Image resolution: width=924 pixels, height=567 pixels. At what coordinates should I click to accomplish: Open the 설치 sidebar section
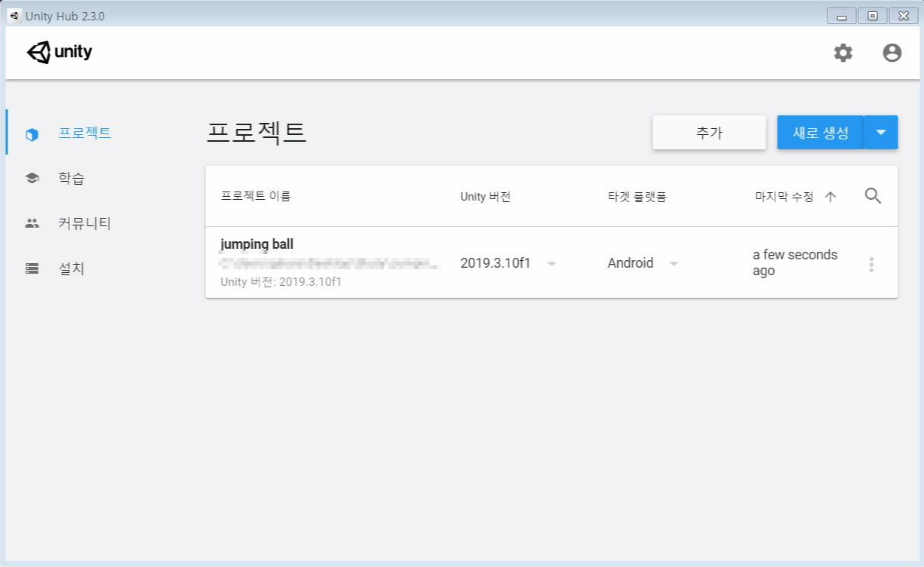pos(72,268)
